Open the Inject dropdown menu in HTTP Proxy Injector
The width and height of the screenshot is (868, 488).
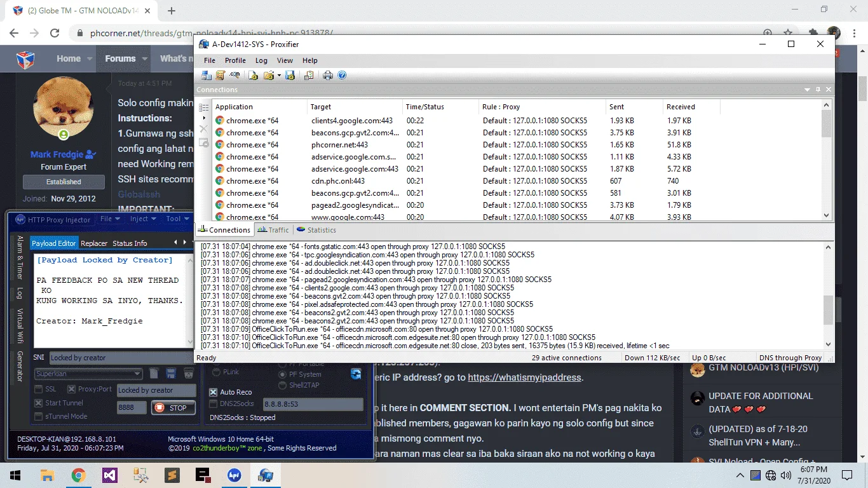[x=143, y=219]
